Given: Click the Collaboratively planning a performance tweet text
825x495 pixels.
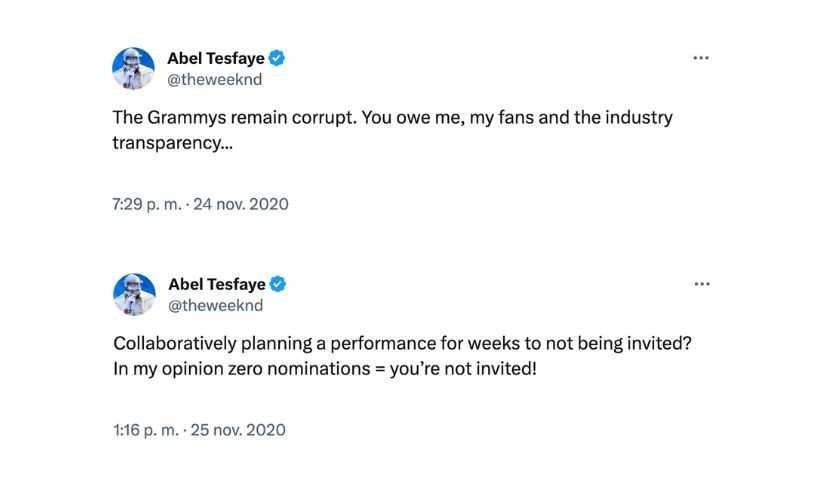Looking at the screenshot, I should [x=300, y=343].
